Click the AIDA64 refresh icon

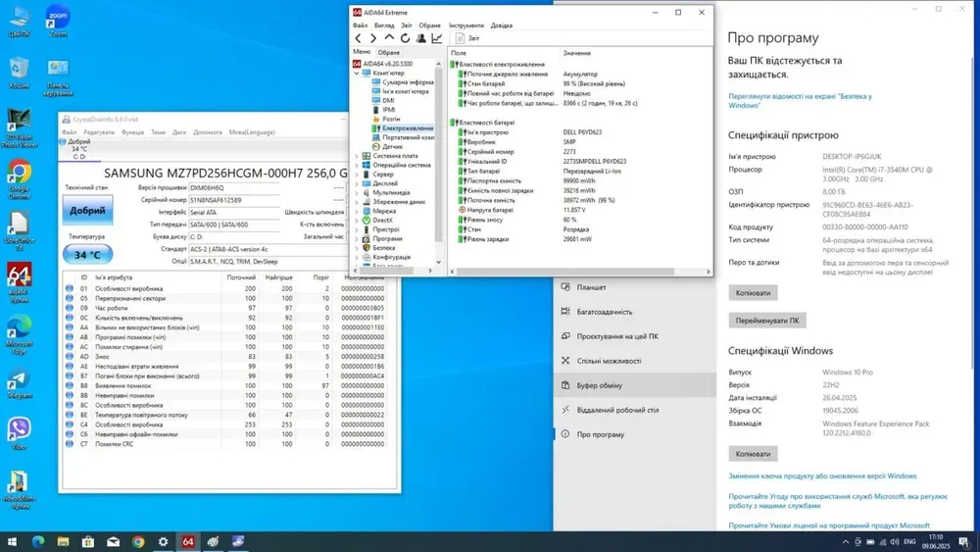(x=405, y=38)
